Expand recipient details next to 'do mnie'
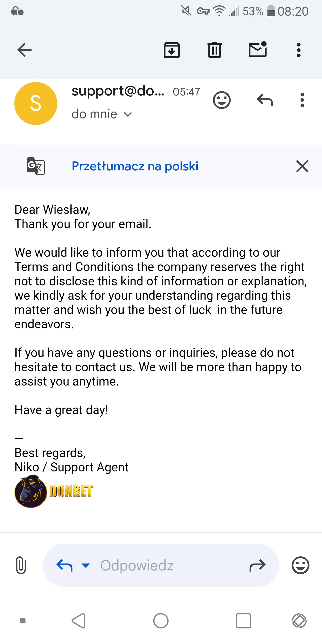This screenshot has width=322, height=644. [128, 114]
